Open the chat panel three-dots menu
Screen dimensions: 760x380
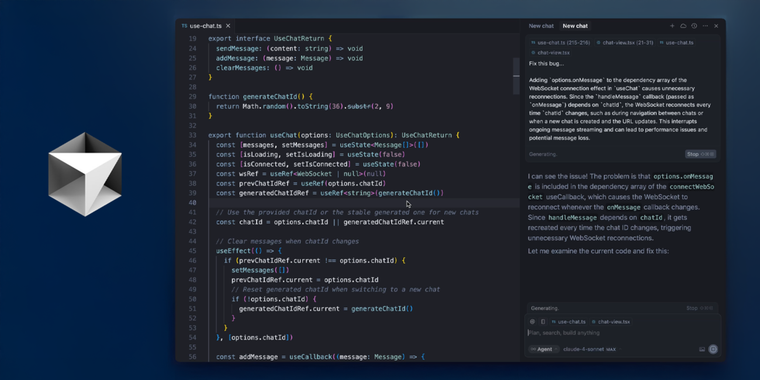[x=705, y=26]
